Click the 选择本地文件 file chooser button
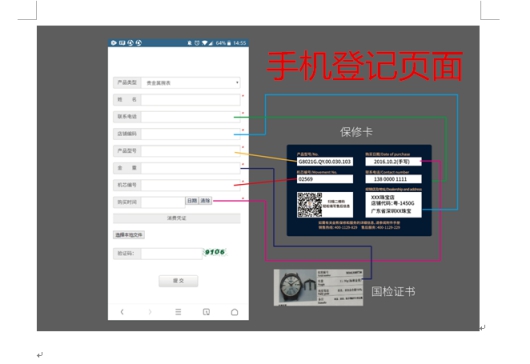This screenshot has height=364, width=530. click(129, 235)
